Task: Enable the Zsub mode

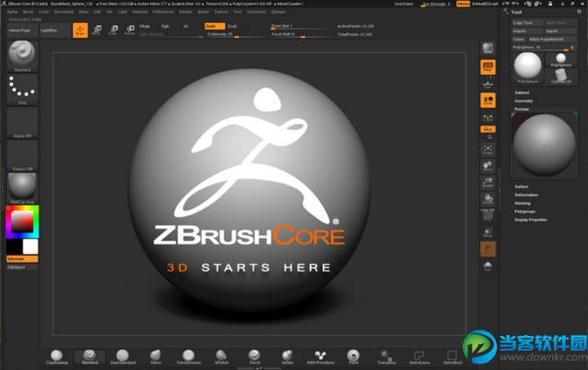Action: 236,26
